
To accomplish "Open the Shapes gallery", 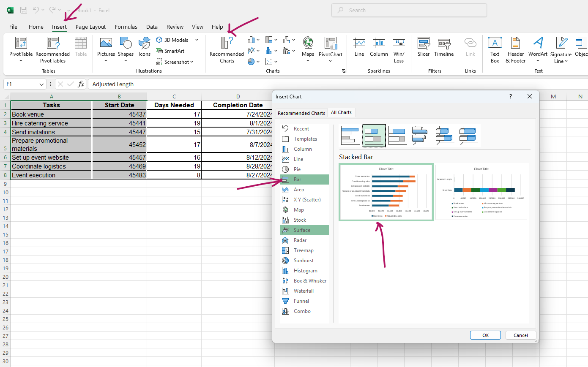I will pos(126,49).
